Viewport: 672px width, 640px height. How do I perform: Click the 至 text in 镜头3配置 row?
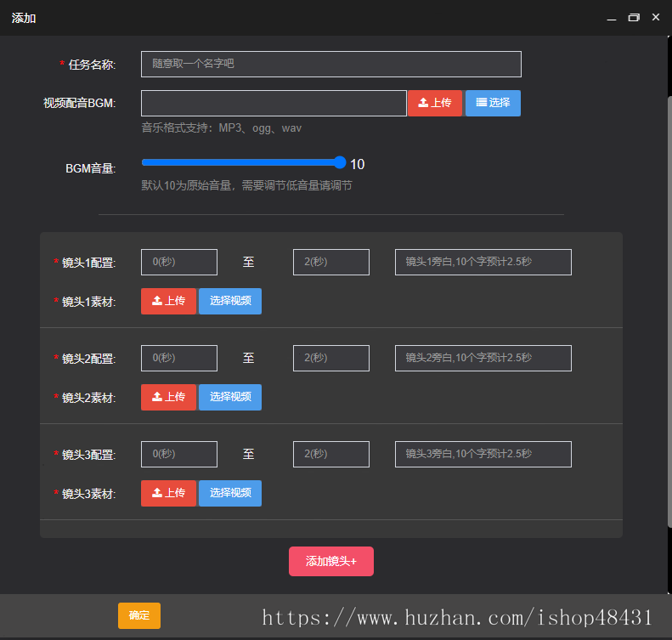pyautogui.click(x=249, y=454)
